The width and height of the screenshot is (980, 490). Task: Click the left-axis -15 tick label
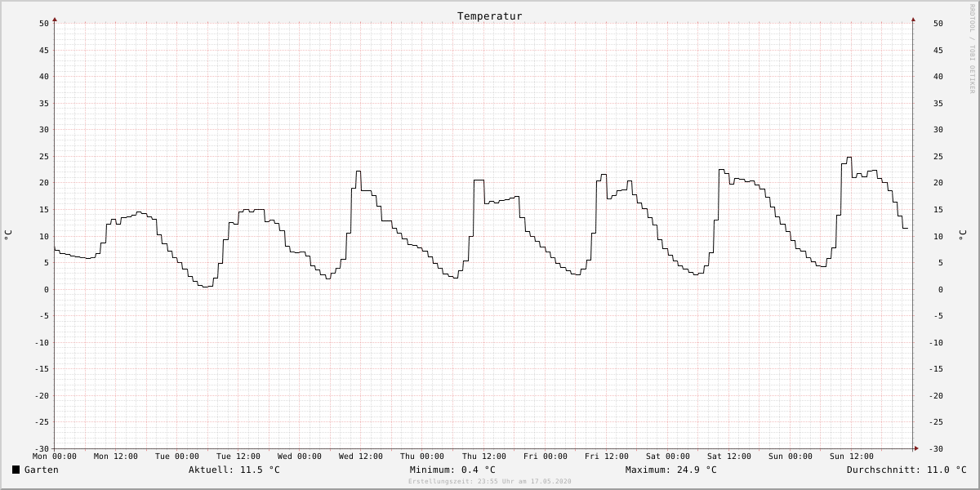42,369
